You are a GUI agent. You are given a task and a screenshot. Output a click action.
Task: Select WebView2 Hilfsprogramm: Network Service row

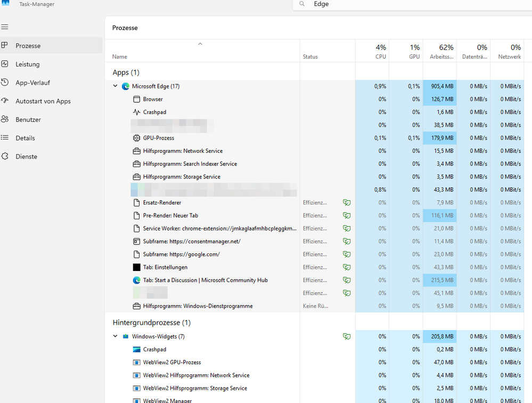click(x=315, y=375)
